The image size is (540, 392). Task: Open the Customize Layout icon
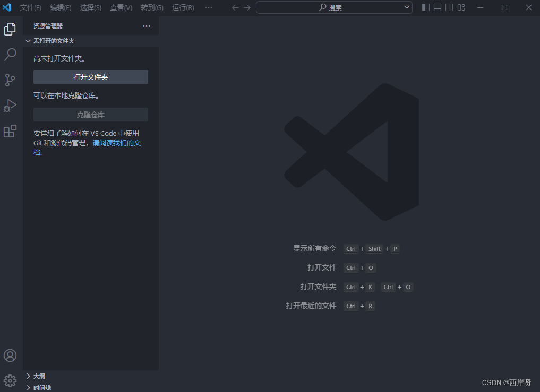click(461, 7)
